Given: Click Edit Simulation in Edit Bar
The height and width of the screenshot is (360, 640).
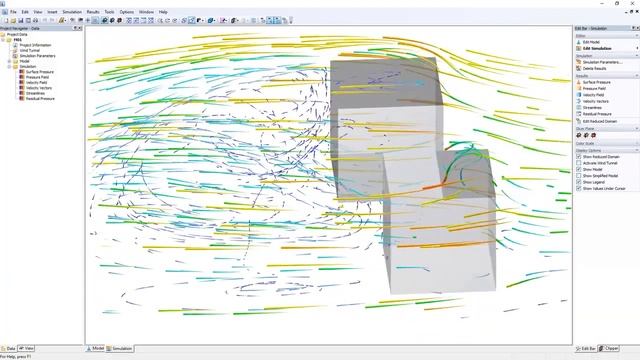Looking at the screenshot, I should coord(597,49).
